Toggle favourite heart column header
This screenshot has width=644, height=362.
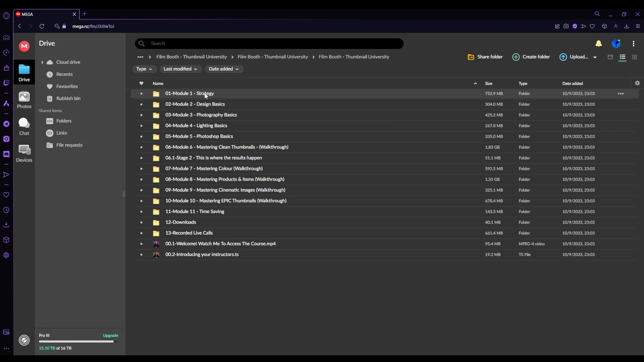pos(141,83)
